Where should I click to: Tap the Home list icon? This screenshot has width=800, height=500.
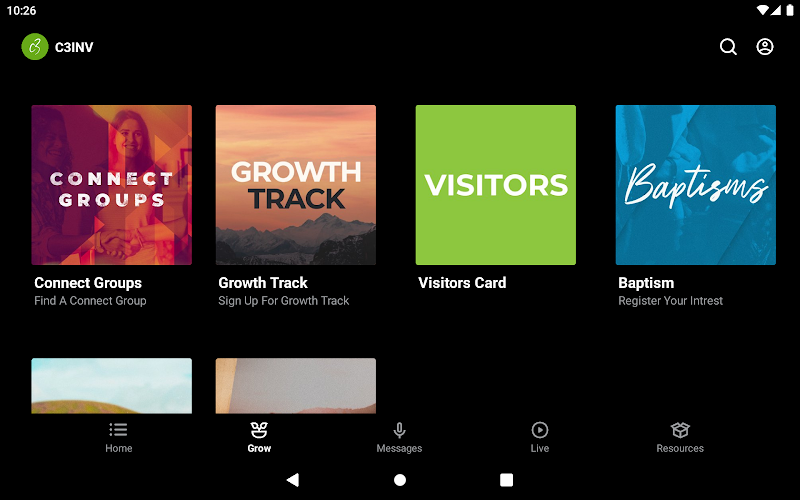pos(118,430)
